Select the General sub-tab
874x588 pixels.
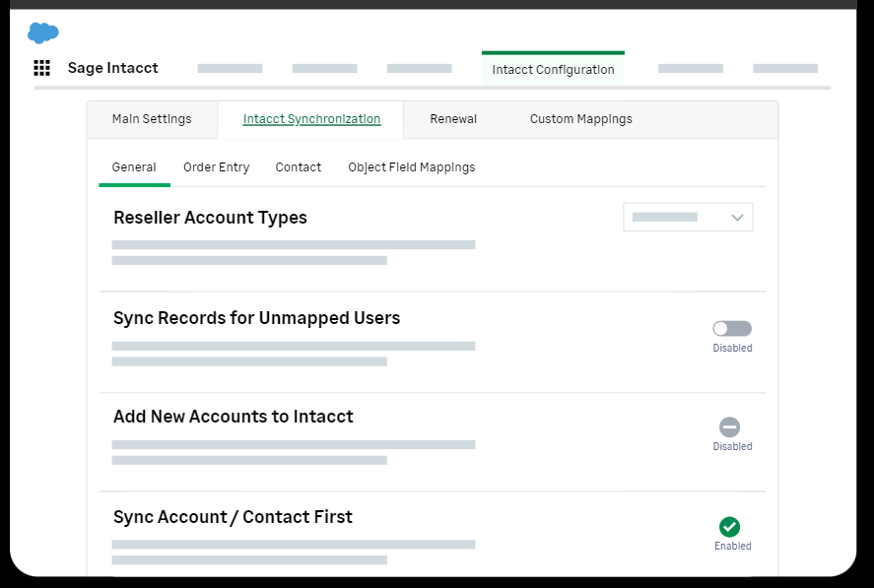(x=134, y=167)
